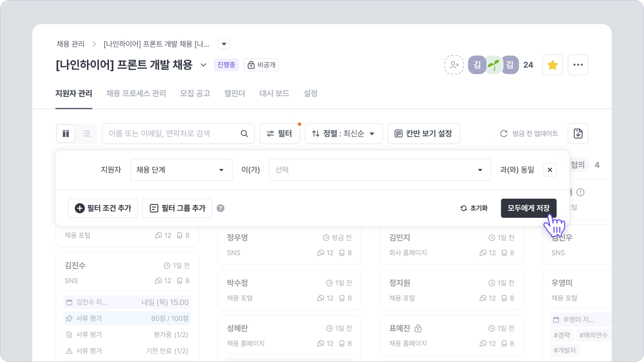Image resolution: width=644 pixels, height=362 pixels.
Task: Click the sprout avatar icon
Action: point(493,65)
